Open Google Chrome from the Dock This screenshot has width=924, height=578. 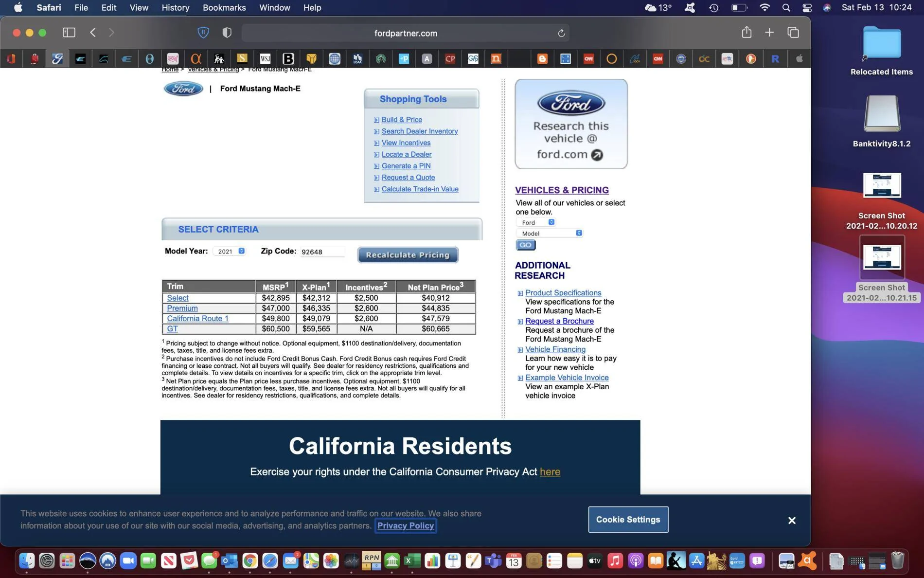coord(250,561)
